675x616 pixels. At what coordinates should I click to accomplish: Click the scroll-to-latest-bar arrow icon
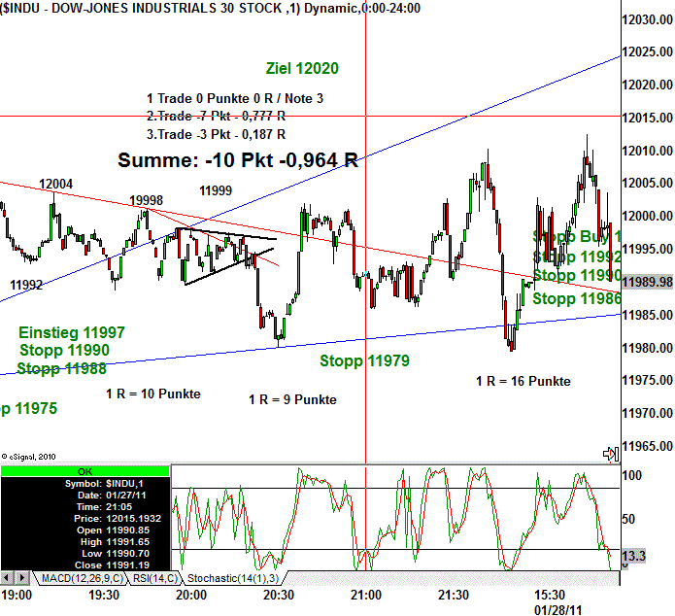[x=611, y=453]
